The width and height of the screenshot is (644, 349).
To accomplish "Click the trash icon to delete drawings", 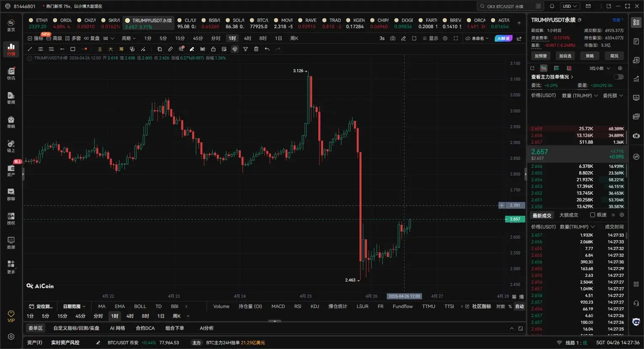I will (256, 49).
